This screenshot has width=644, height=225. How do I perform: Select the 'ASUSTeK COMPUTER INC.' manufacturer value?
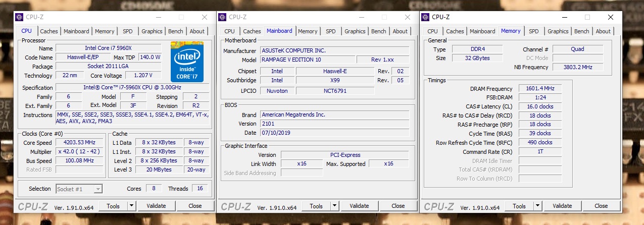pyautogui.click(x=334, y=50)
